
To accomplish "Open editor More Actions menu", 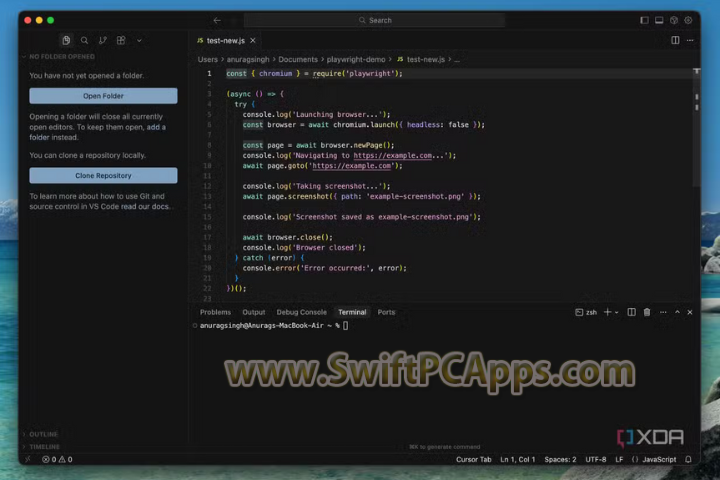I will click(690, 40).
